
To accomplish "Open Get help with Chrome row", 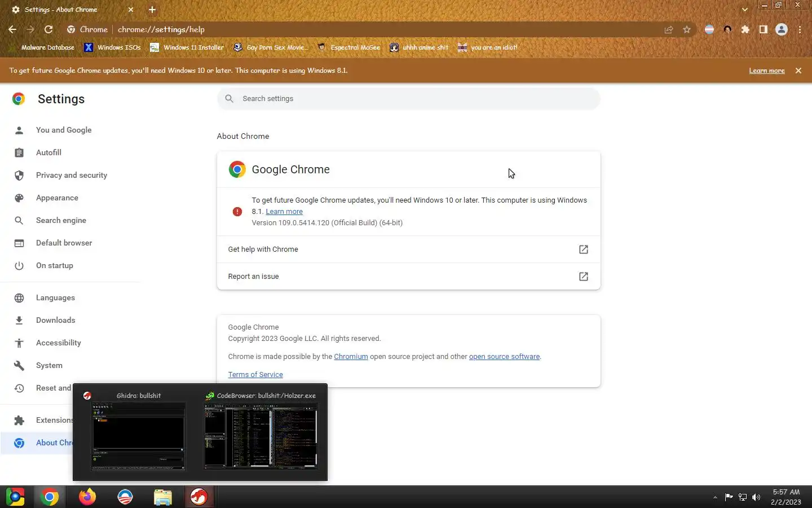I will pos(409,249).
